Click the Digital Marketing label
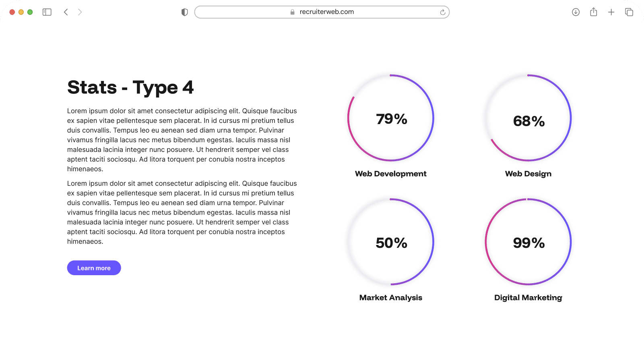 coord(528,297)
